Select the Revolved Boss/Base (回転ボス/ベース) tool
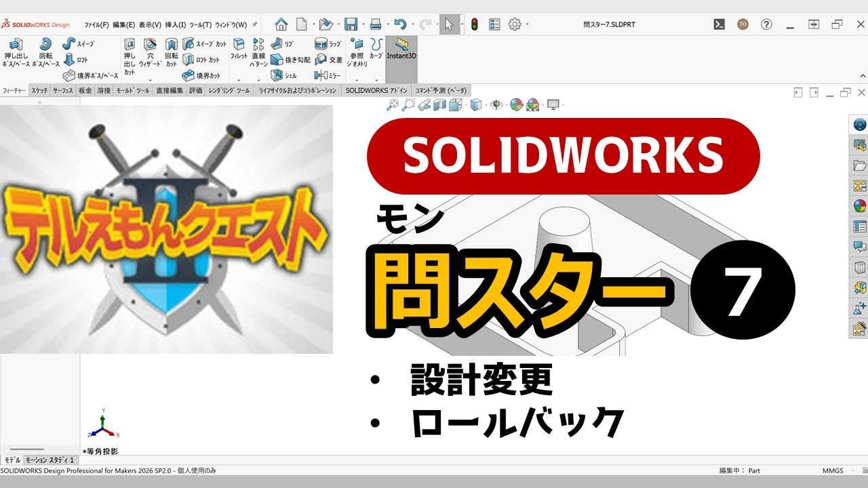 [x=45, y=52]
